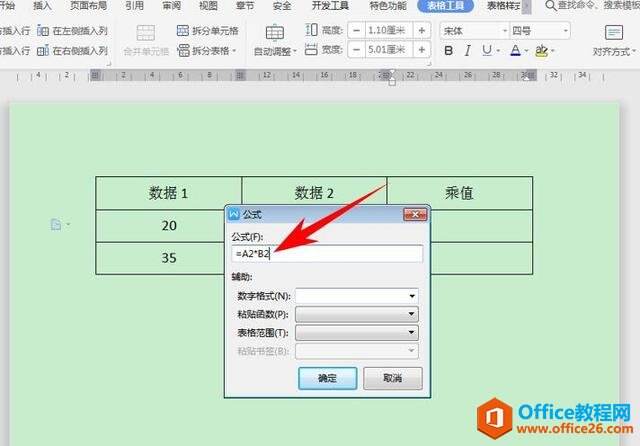The height and width of the screenshot is (446, 640).
Task: Confirm the formula with 确定
Action: pyautogui.click(x=327, y=378)
